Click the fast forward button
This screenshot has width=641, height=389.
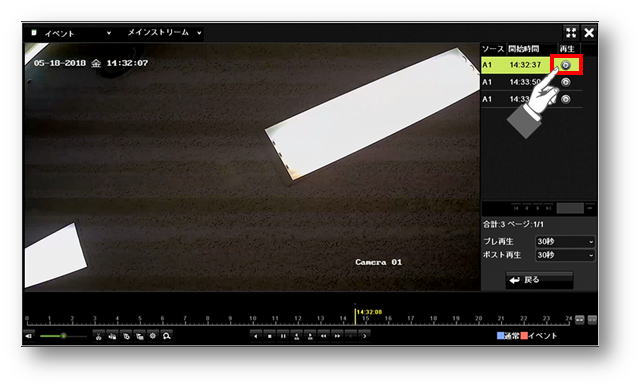[x=337, y=336]
